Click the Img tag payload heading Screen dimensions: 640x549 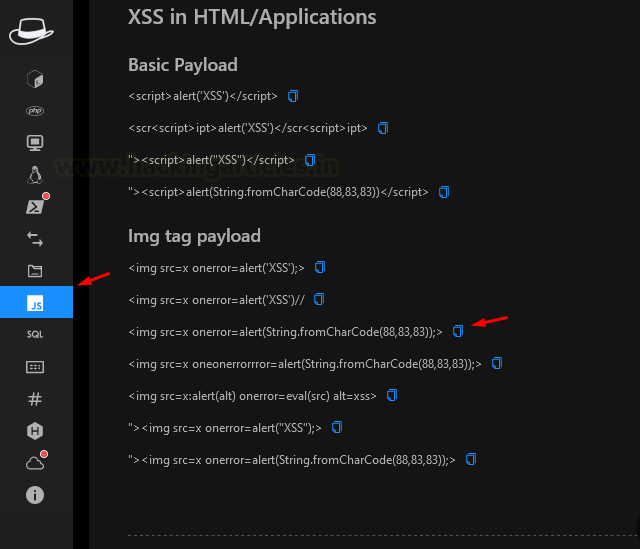194,236
